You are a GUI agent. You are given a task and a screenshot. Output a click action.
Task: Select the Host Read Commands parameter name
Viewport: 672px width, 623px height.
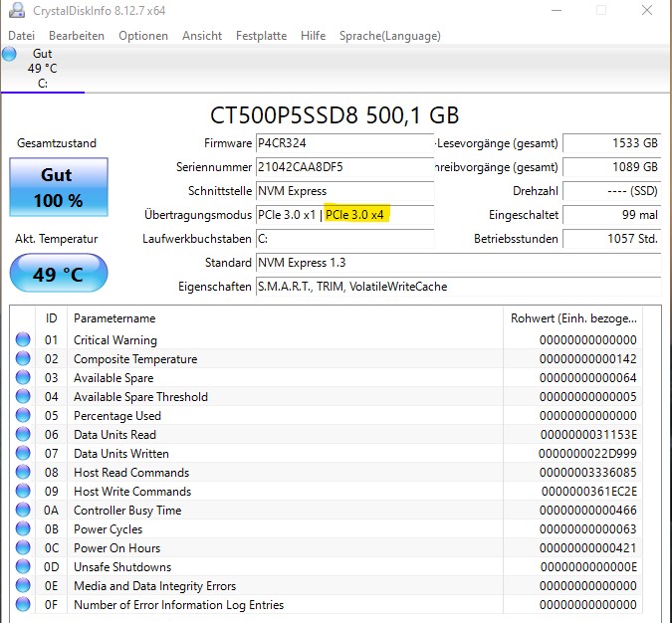click(131, 472)
